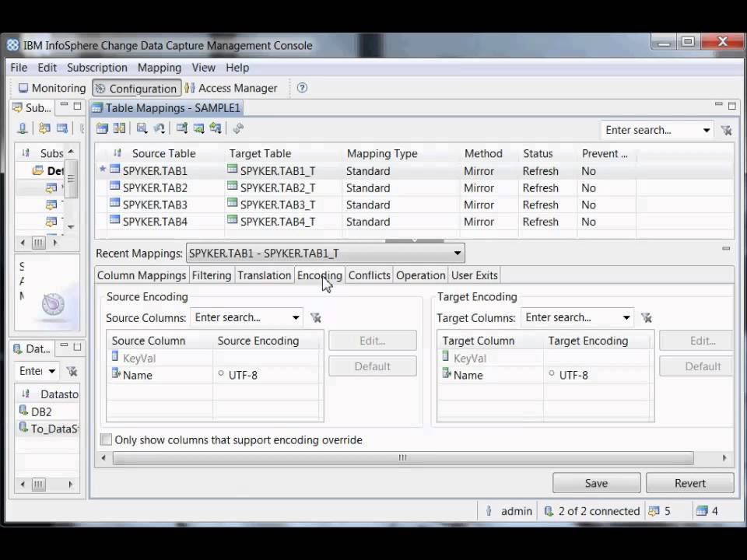Click the first Table Mappings toolbar icon (map tables)
Screen dimensions: 747x560
coord(102,128)
